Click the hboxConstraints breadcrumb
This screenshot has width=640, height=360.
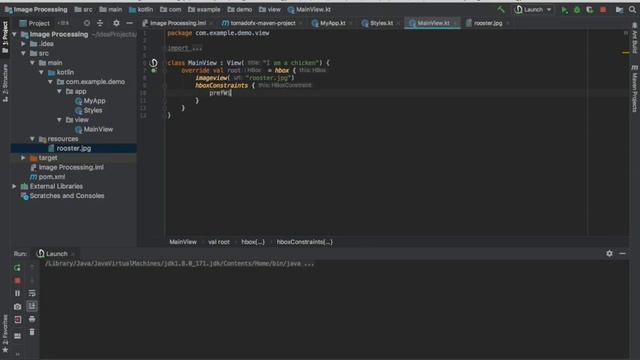pos(304,242)
